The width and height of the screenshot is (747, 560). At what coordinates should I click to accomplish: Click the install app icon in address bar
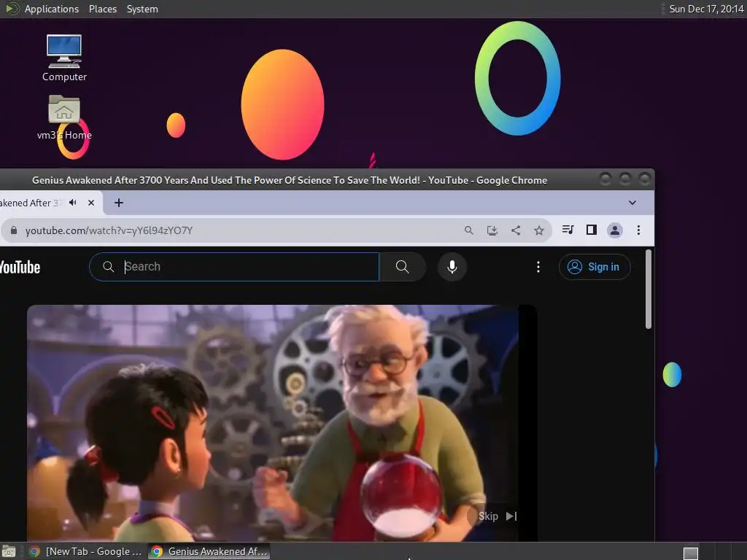tap(492, 230)
